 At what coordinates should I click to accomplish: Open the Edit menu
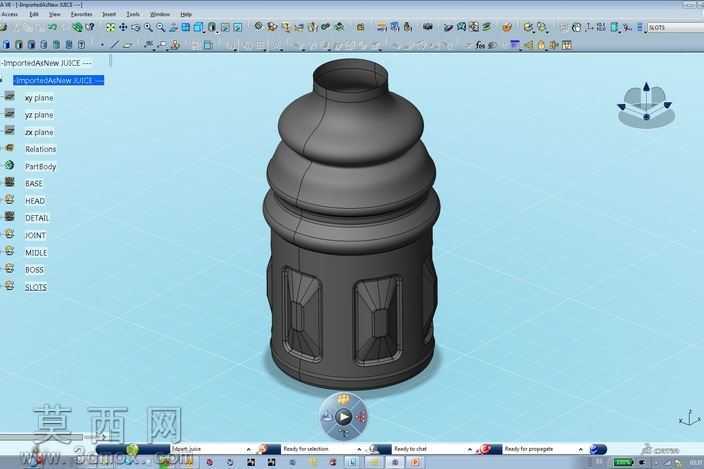pyautogui.click(x=34, y=14)
